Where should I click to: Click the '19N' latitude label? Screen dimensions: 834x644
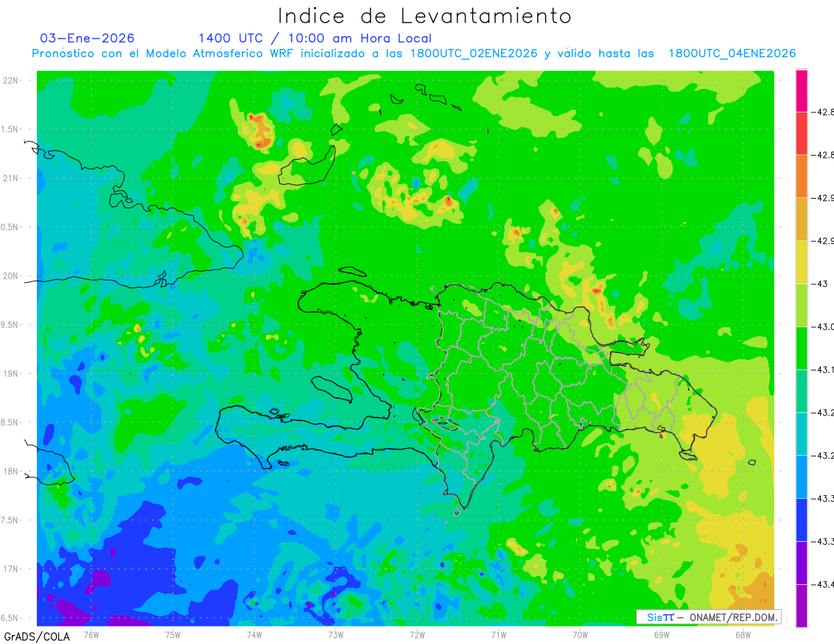point(11,374)
